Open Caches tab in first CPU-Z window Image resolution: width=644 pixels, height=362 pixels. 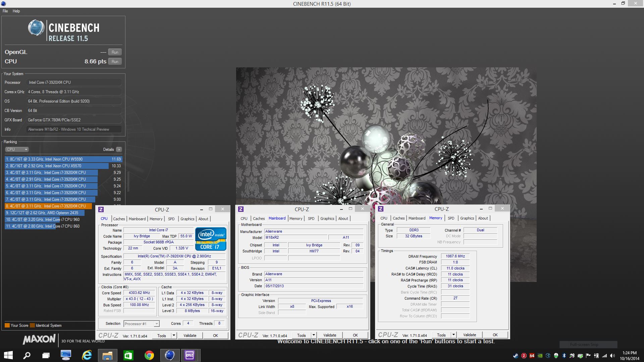click(119, 219)
